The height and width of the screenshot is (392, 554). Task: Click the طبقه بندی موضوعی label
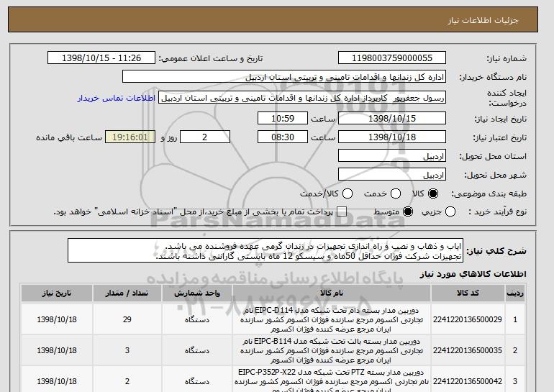pyautogui.click(x=489, y=193)
